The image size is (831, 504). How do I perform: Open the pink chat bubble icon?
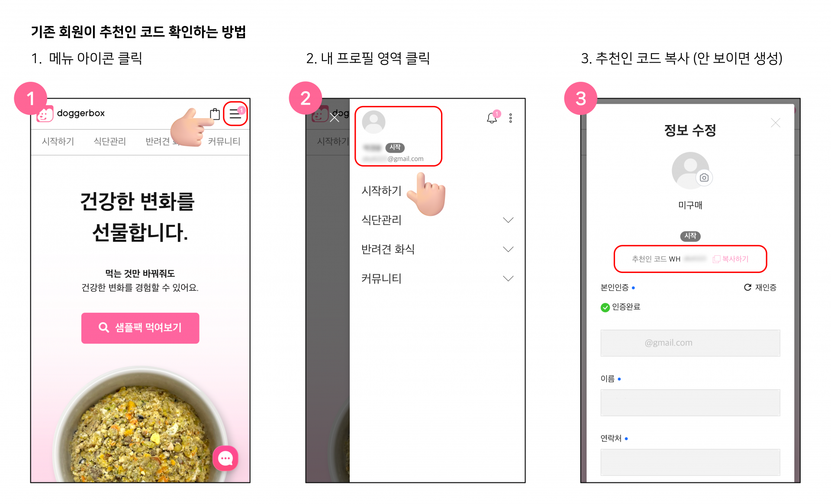[x=225, y=458]
